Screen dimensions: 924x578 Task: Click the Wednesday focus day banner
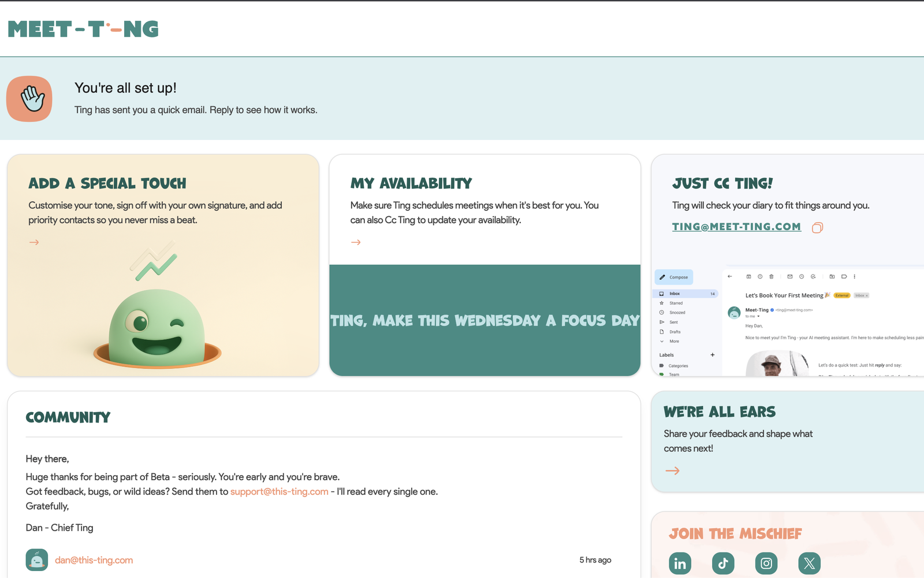pyautogui.click(x=485, y=320)
